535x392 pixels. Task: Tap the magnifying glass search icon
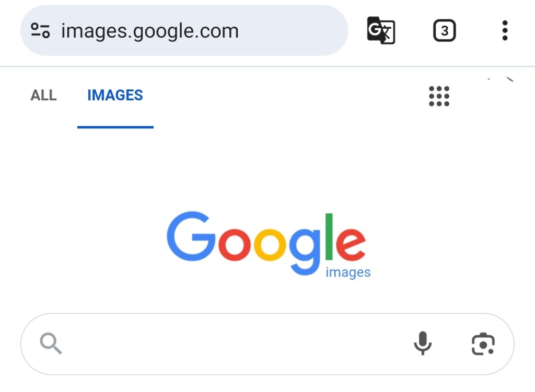[x=51, y=344]
